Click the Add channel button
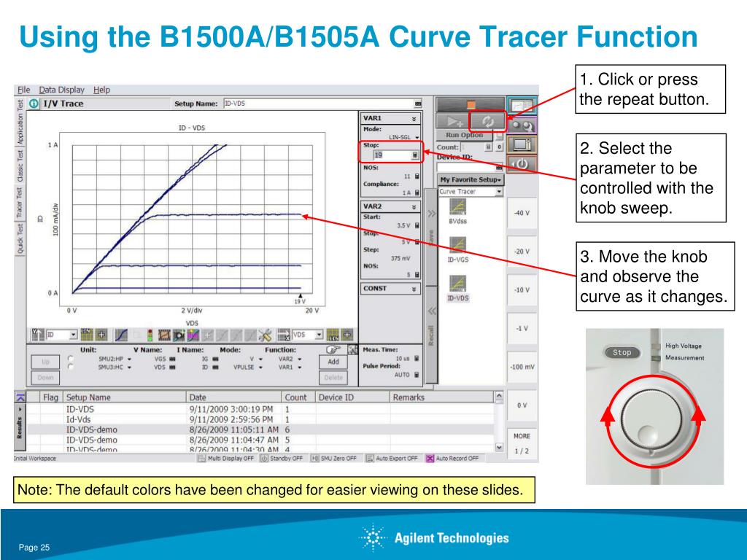This screenshot has height=560, width=747. [x=333, y=362]
